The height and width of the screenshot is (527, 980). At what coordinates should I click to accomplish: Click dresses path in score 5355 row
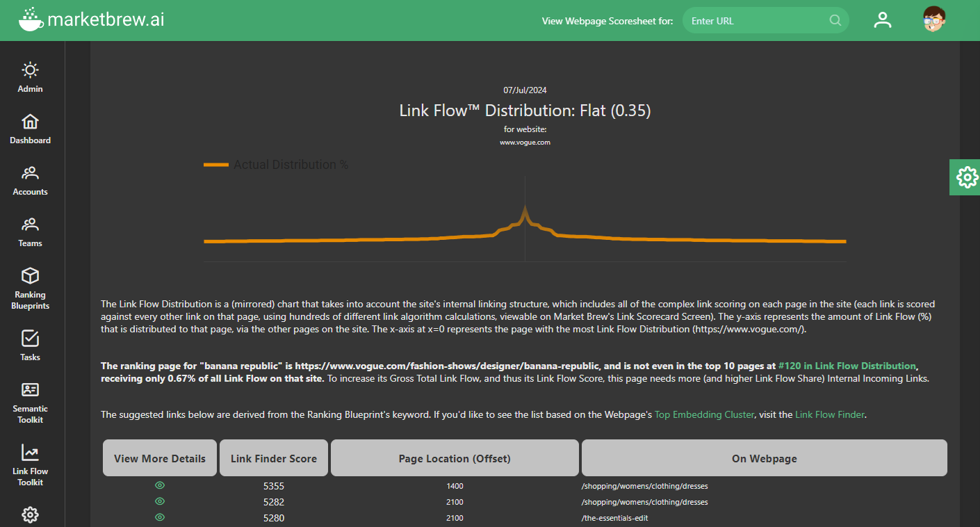(x=644, y=486)
